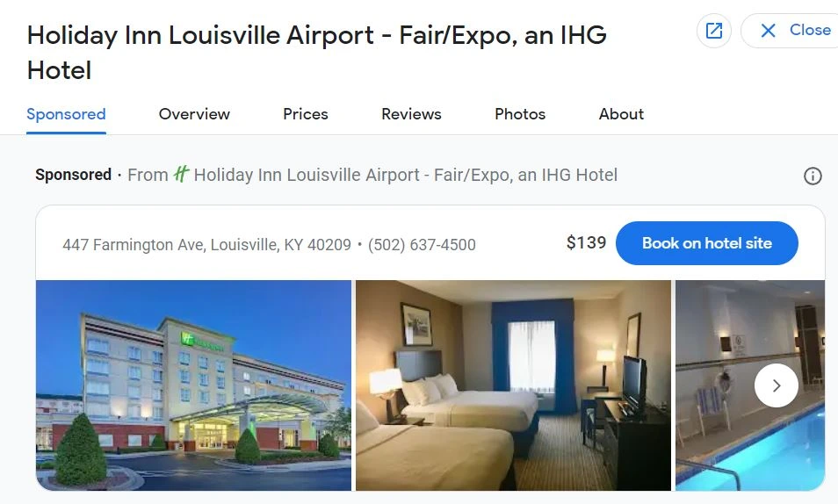Go to the Reviews tab
This screenshot has width=838, height=504.
coord(411,114)
